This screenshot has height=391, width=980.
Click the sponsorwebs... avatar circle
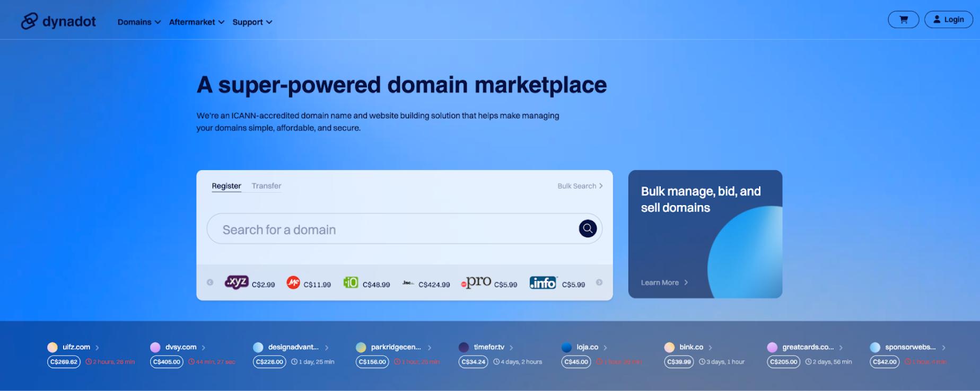point(876,347)
